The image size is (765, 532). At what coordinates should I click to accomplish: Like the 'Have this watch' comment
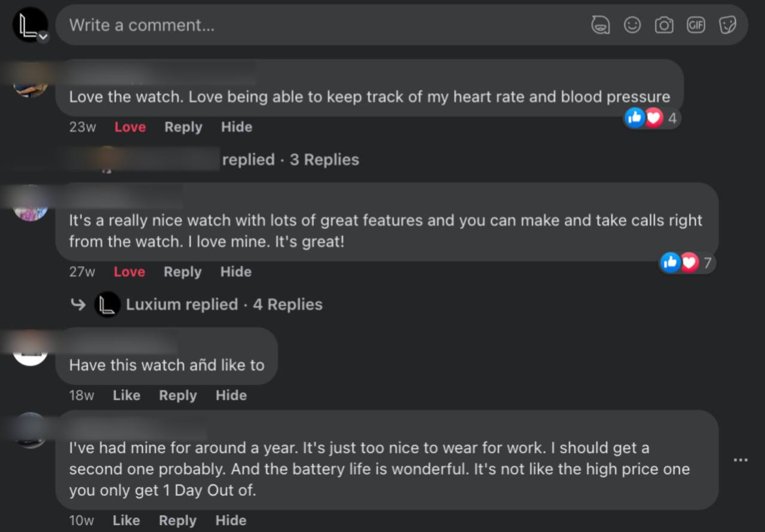(127, 395)
